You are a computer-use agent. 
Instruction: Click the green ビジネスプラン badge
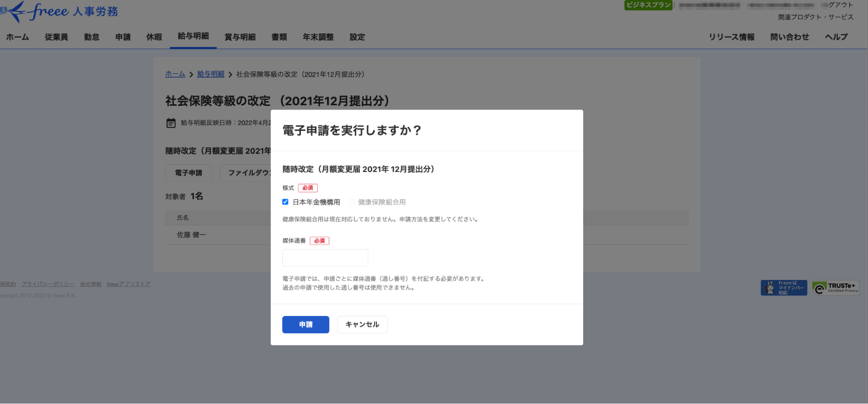(x=648, y=5)
